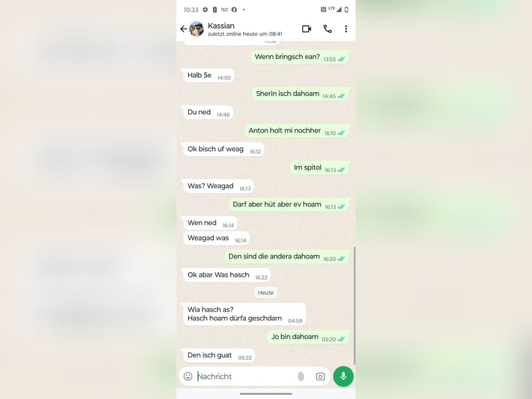Open the emoji picker in message bar
The height and width of the screenshot is (399, 532).
[x=188, y=376]
